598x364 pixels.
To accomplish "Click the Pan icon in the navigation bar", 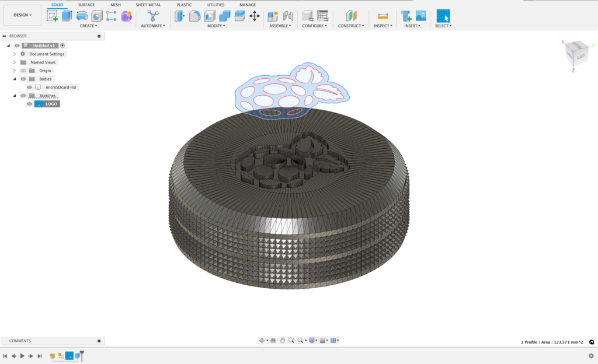I will [283, 341].
